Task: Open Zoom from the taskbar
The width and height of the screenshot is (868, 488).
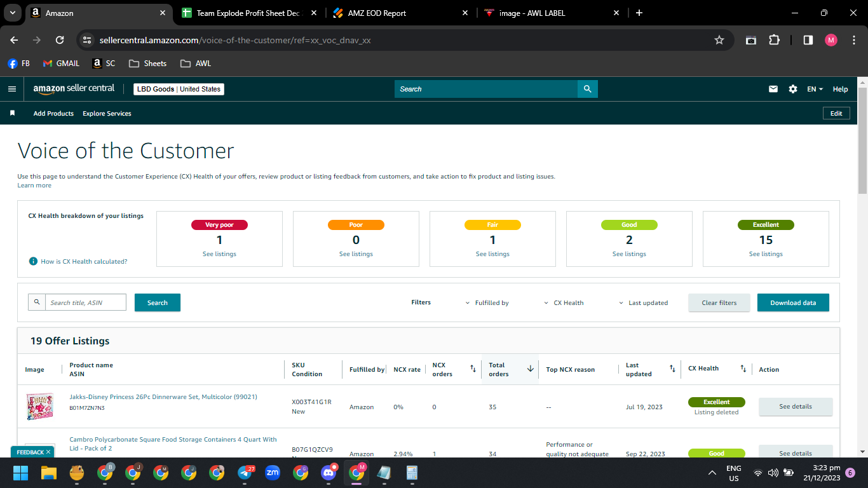Action: (x=273, y=473)
